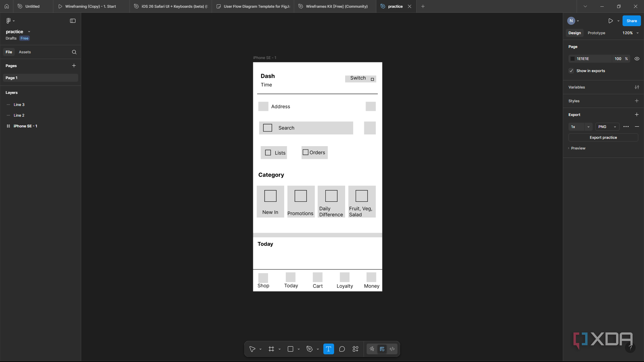The image size is (644, 362).
Task: Open variables settings icon
Action: (637, 87)
